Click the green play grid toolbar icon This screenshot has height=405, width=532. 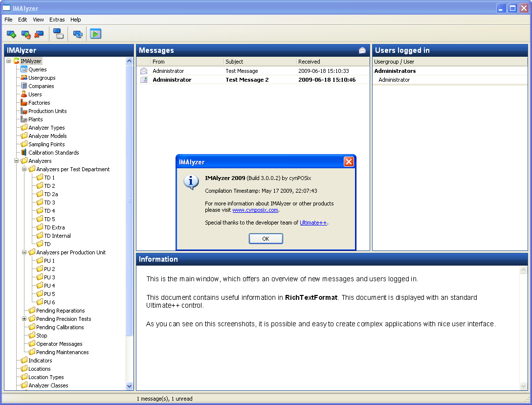click(95, 34)
